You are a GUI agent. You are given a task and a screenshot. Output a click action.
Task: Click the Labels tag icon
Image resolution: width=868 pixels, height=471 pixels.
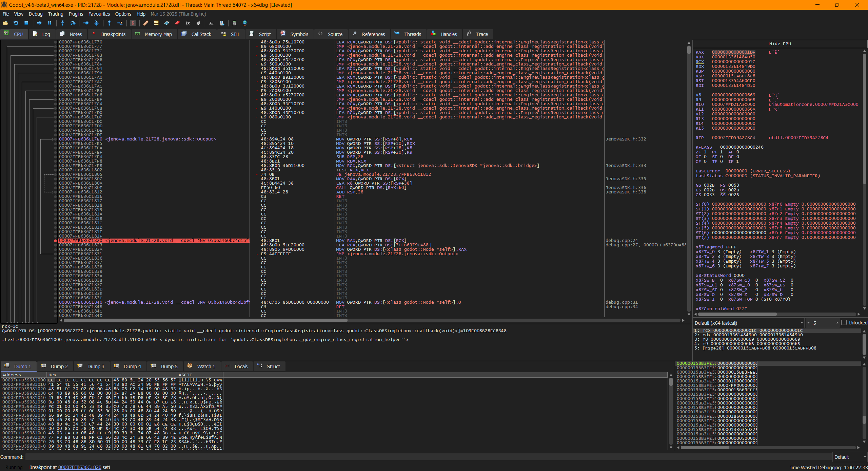(167, 23)
